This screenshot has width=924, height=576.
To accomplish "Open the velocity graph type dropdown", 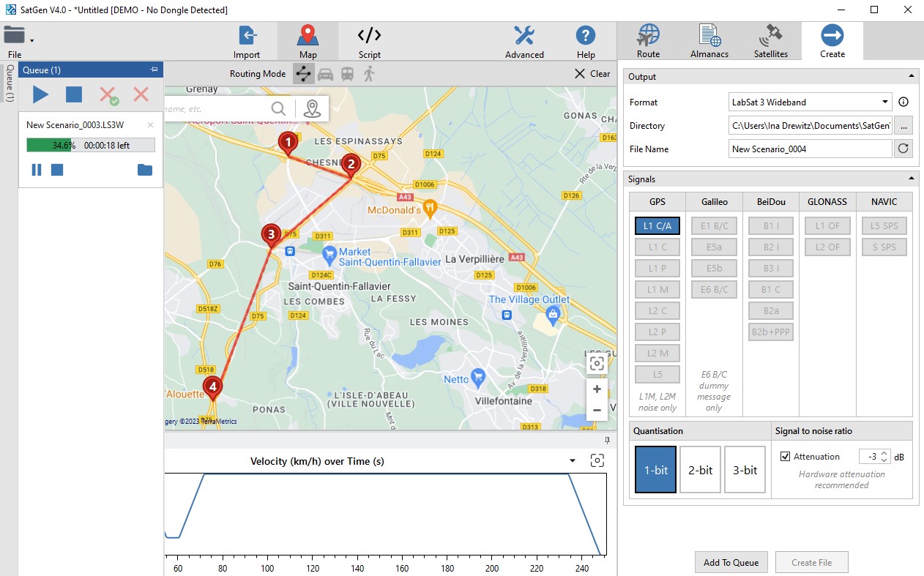I will tap(573, 461).
